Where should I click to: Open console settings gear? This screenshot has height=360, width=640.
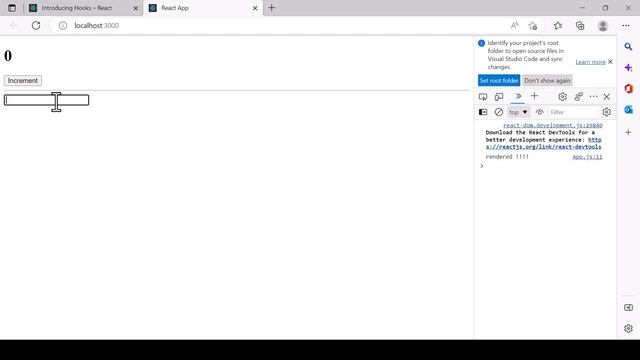pyautogui.click(x=607, y=112)
